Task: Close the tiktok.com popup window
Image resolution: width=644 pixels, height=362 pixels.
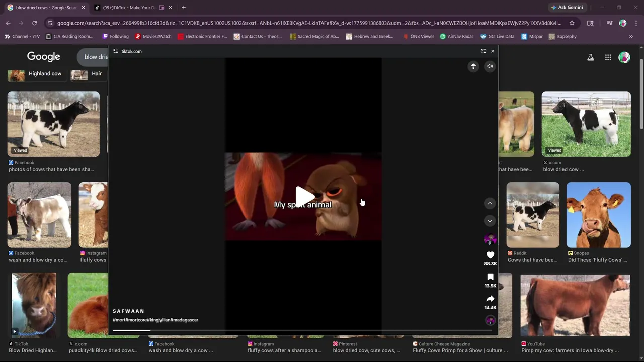Action: point(493,51)
